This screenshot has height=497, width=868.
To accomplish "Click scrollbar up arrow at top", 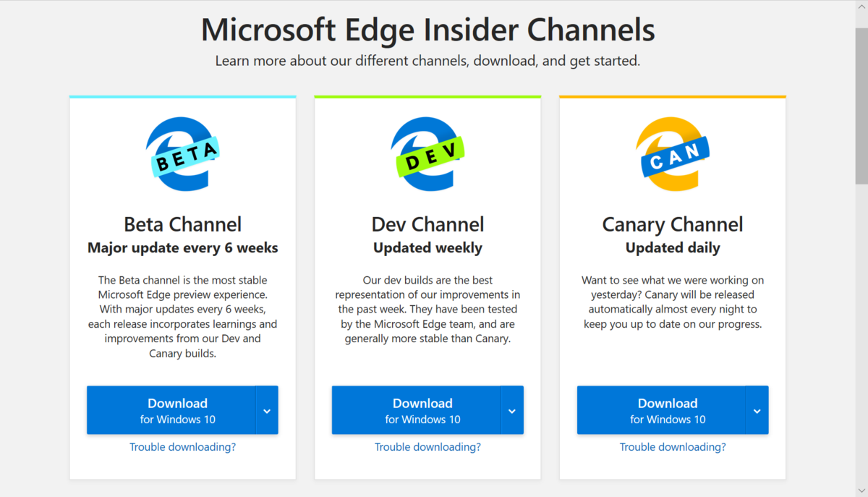I will tap(861, 7).
